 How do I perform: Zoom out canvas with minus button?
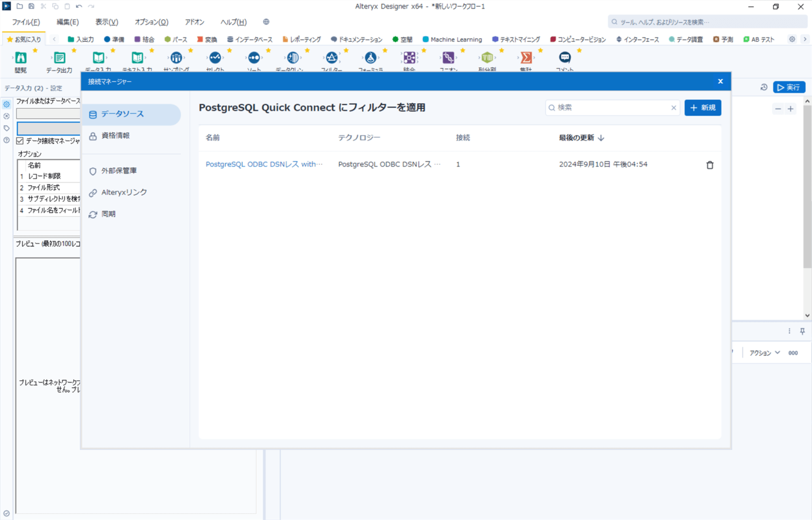pyautogui.click(x=778, y=109)
